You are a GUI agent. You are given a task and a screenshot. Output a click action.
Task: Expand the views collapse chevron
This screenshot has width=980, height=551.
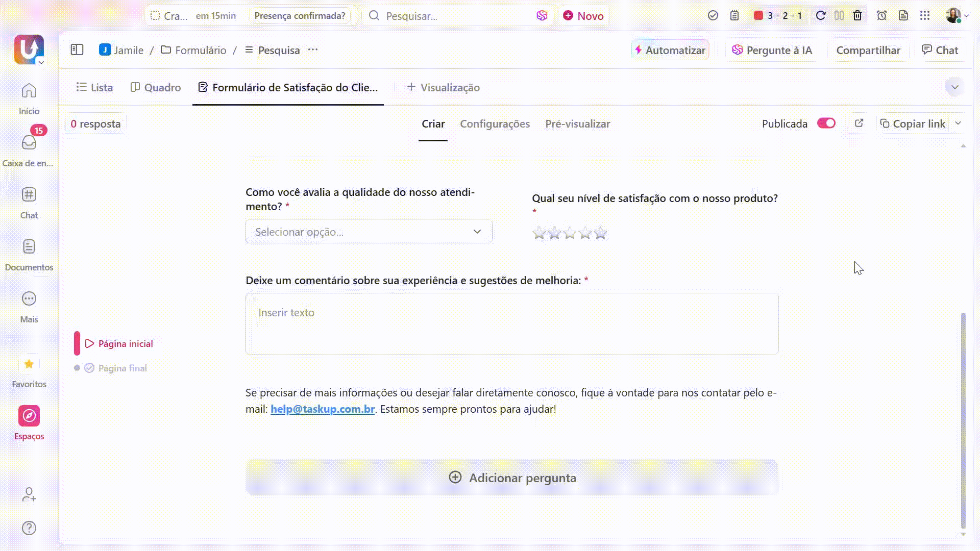954,87
